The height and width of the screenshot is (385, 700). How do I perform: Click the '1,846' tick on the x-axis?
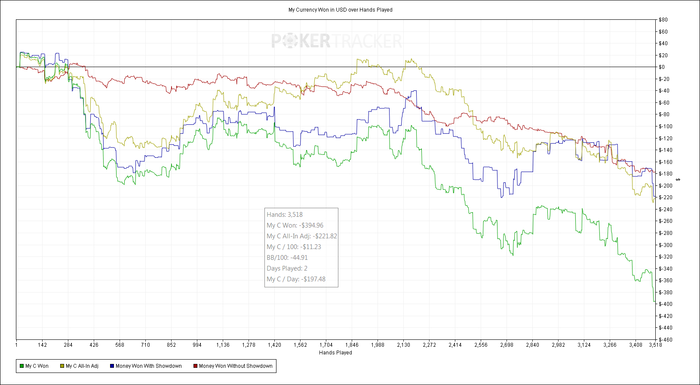[x=352, y=345]
